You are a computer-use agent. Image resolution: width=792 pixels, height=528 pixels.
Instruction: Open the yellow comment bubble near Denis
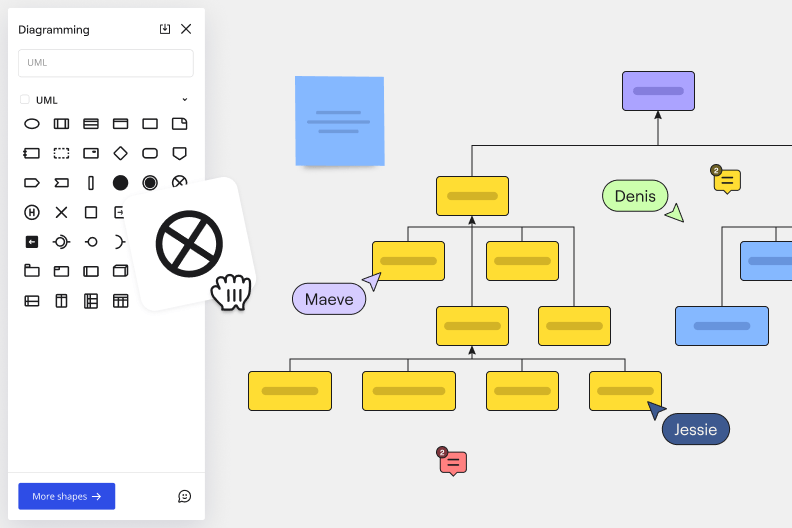tap(727, 181)
